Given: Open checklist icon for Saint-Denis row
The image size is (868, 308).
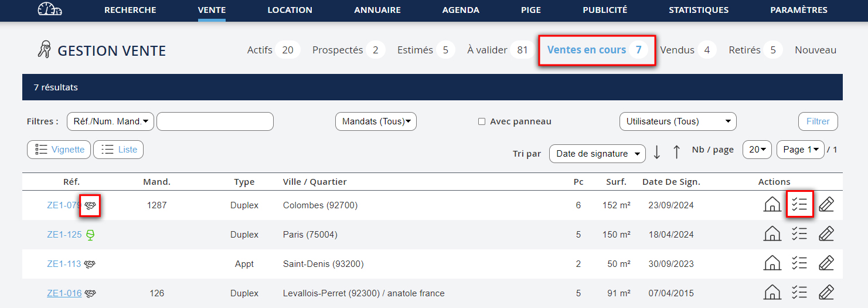Looking at the screenshot, I should (x=799, y=263).
